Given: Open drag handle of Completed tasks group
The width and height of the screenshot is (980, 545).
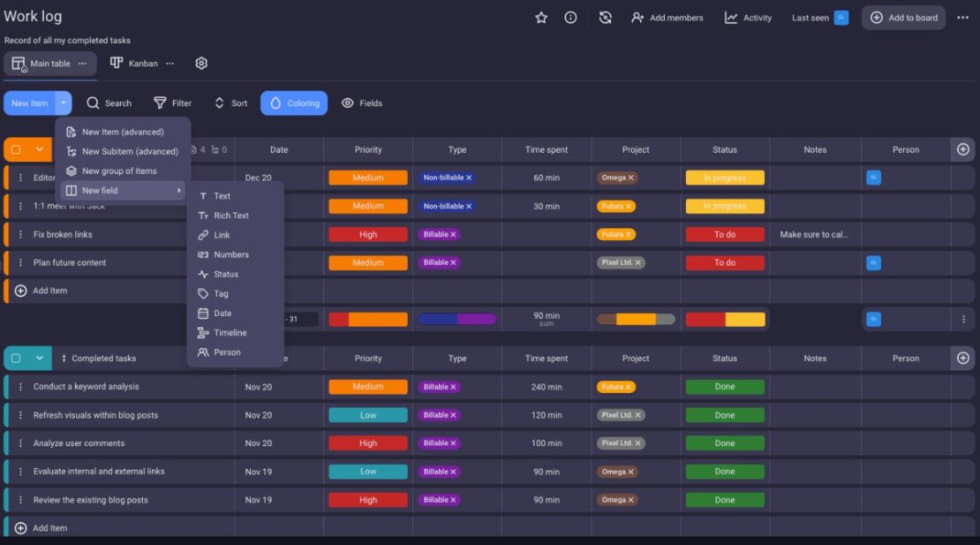Looking at the screenshot, I should coord(64,358).
